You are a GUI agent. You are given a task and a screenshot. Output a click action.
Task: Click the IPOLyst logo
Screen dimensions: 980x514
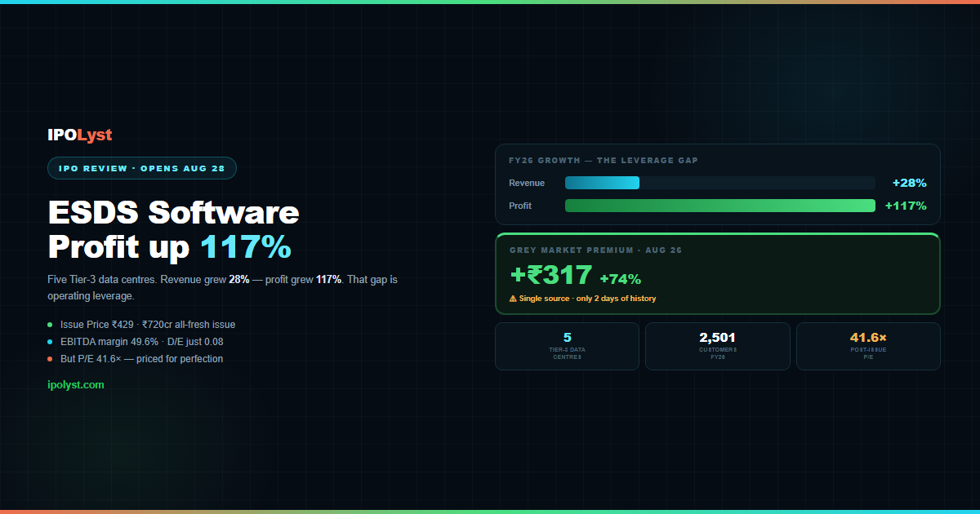pos(80,135)
